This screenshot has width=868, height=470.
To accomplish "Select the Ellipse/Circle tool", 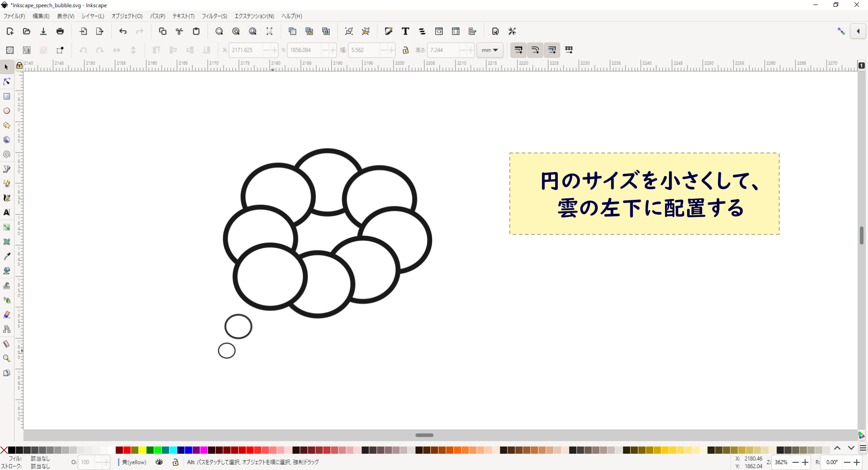I will pos(7,111).
